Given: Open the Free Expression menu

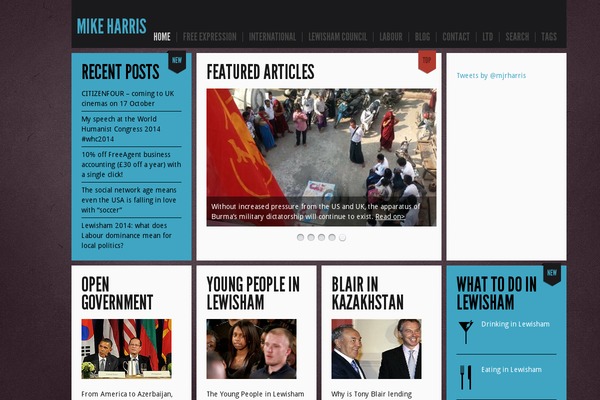Looking at the screenshot, I should pyautogui.click(x=209, y=37).
